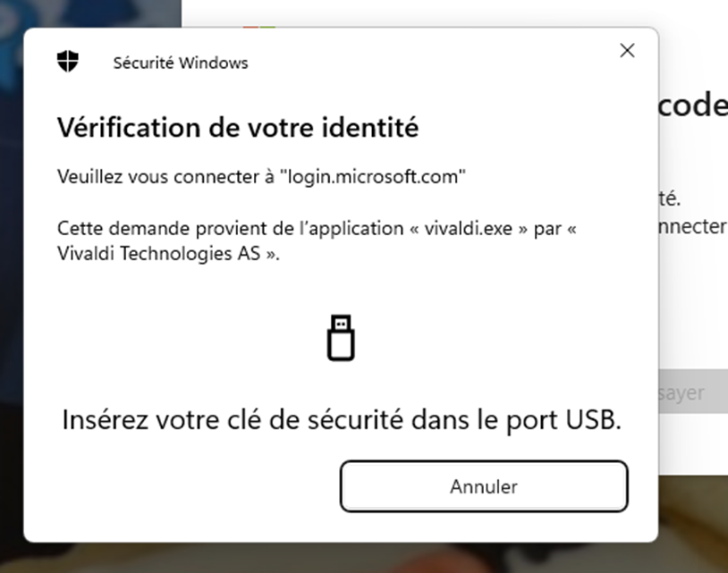
Task: Click the "té." text fragment behind the dialog
Action: coord(670,197)
